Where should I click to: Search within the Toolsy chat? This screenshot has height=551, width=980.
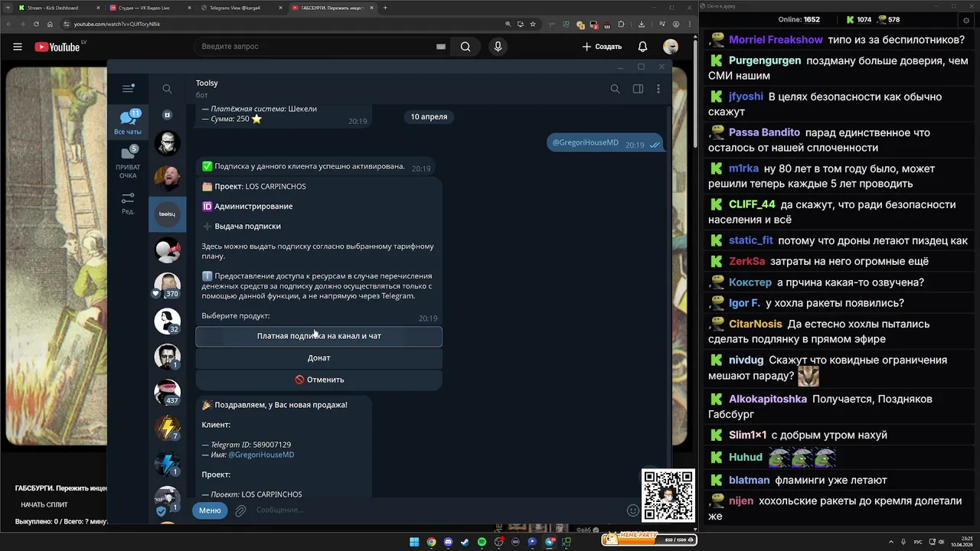615,89
